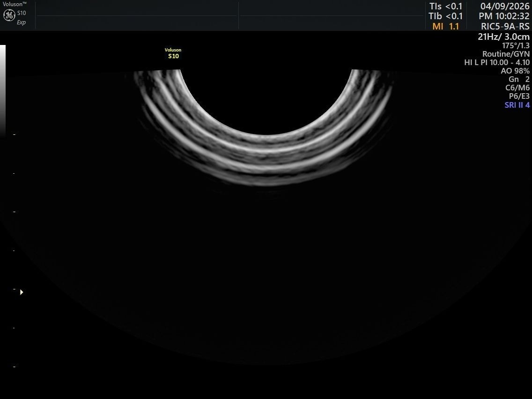Click the time PM 10:02:32
Viewport: 532px width, 399px height.
point(504,16)
